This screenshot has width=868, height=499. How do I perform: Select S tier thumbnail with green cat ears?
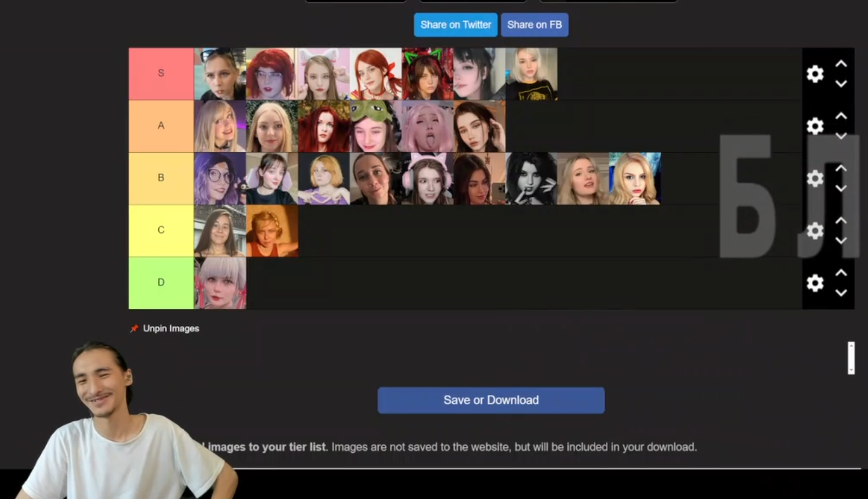(428, 74)
